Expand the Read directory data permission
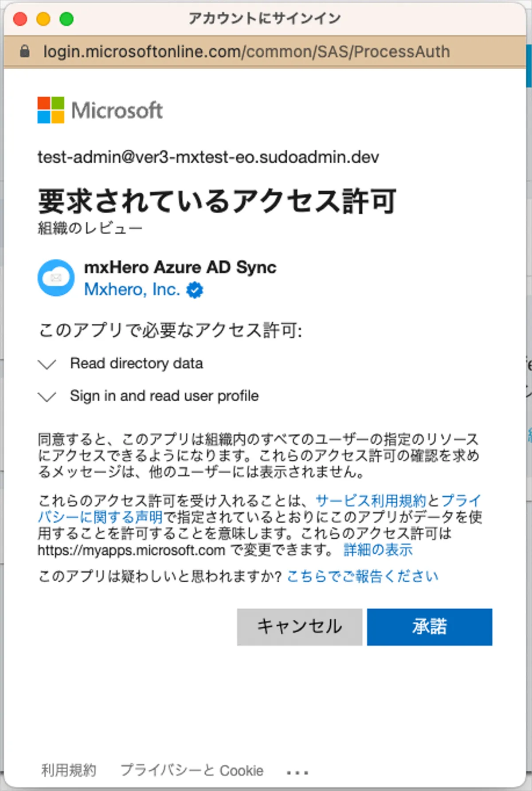The image size is (532, 791). (47, 364)
